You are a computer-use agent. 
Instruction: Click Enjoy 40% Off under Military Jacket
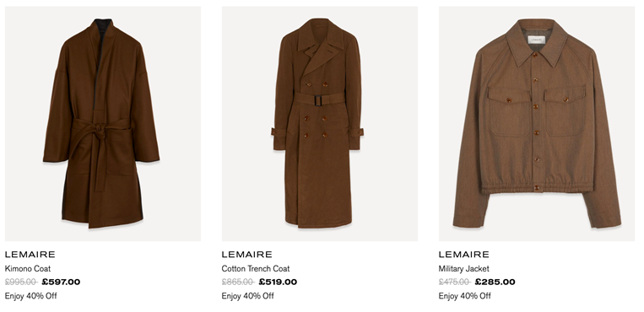pyautogui.click(x=464, y=296)
